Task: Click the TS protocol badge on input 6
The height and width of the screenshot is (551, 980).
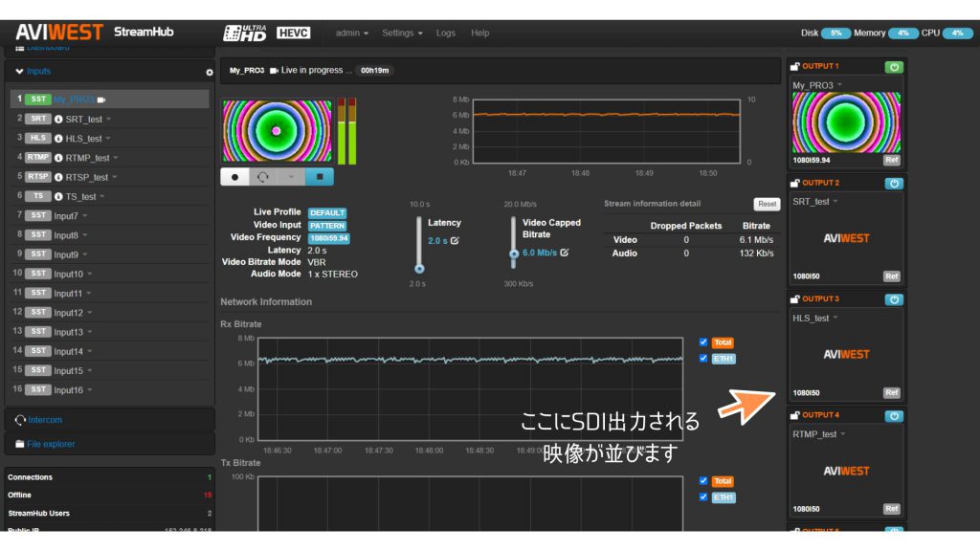Action: (x=38, y=196)
